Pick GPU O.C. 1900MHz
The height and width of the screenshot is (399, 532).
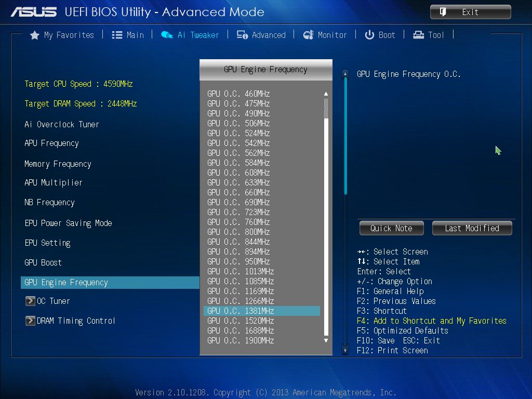tap(241, 340)
